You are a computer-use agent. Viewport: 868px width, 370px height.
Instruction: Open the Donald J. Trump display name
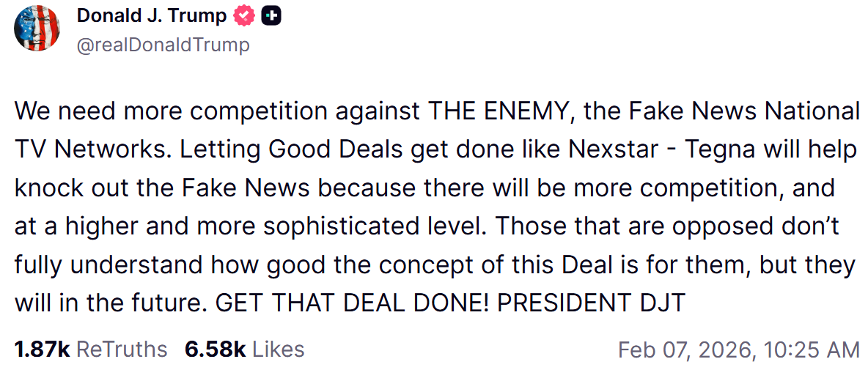coord(152,16)
